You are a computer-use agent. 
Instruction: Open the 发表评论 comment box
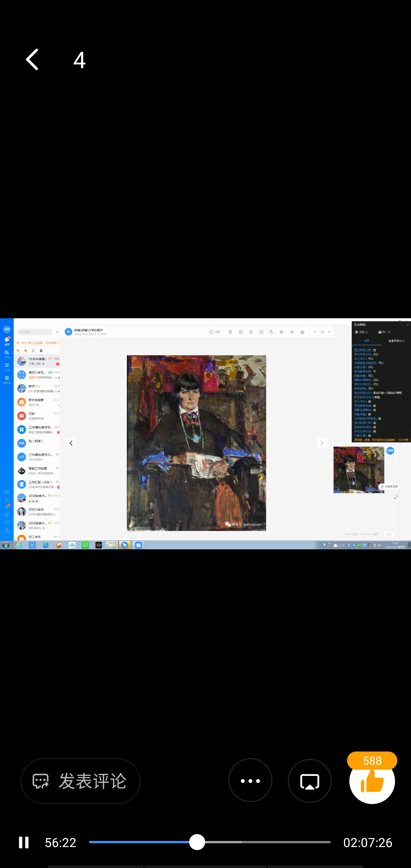click(80, 781)
